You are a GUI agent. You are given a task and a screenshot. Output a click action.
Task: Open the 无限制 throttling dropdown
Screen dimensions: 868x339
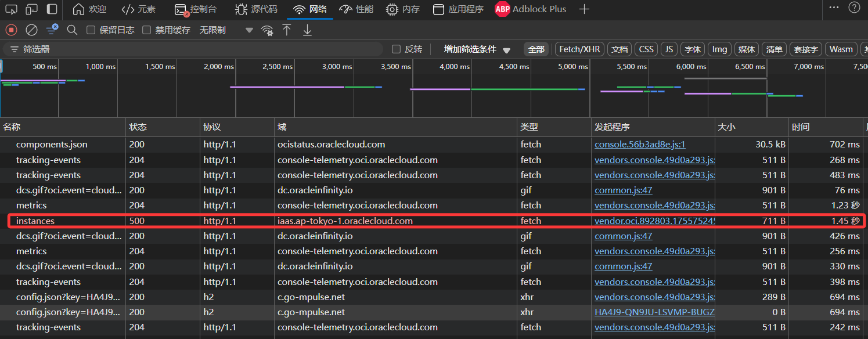tap(226, 30)
